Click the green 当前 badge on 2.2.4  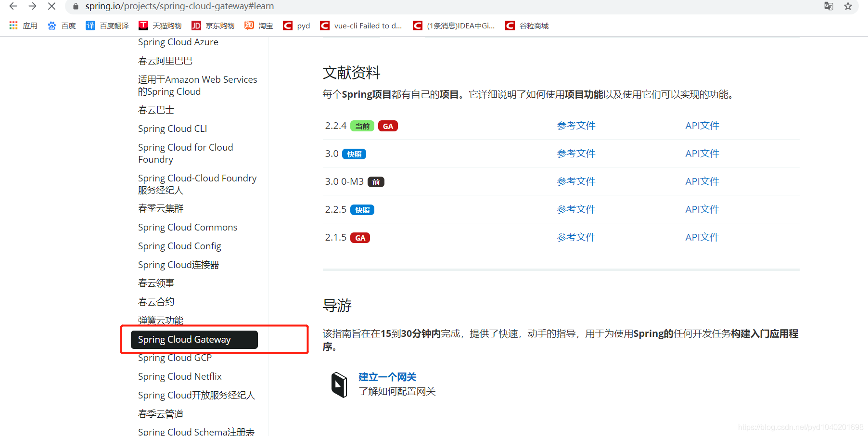point(362,126)
